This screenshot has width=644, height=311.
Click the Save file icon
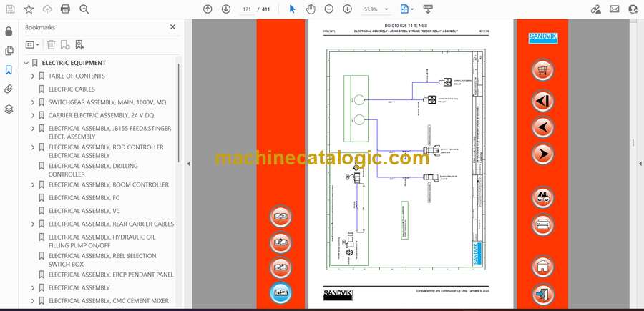click(x=10, y=9)
